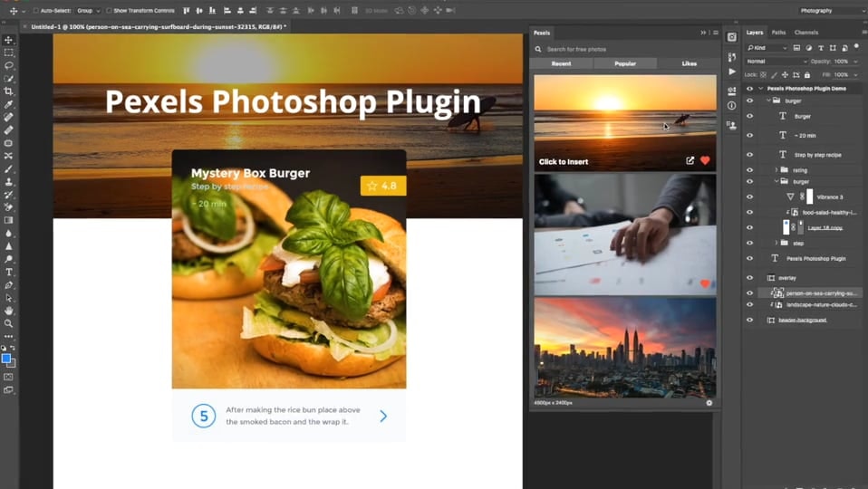Select the Horizontal Type tool
The height and width of the screenshot is (489, 868).
(x=9, y=272)
